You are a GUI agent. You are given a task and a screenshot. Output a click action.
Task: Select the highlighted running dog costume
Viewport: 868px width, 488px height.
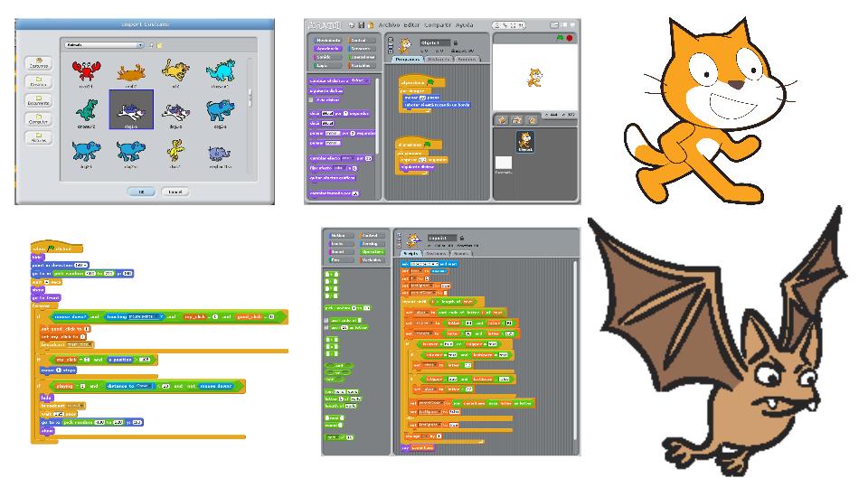click(x=131, y=109)
